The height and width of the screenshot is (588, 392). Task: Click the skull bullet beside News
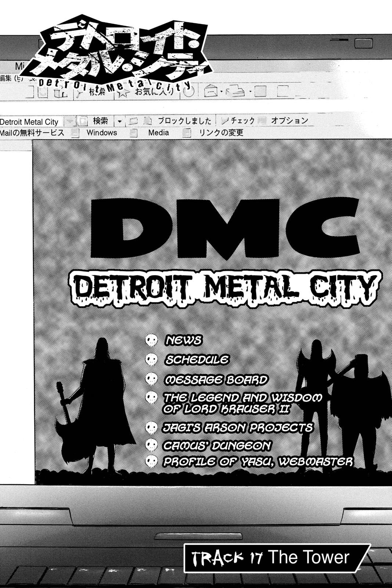point(151,341)
